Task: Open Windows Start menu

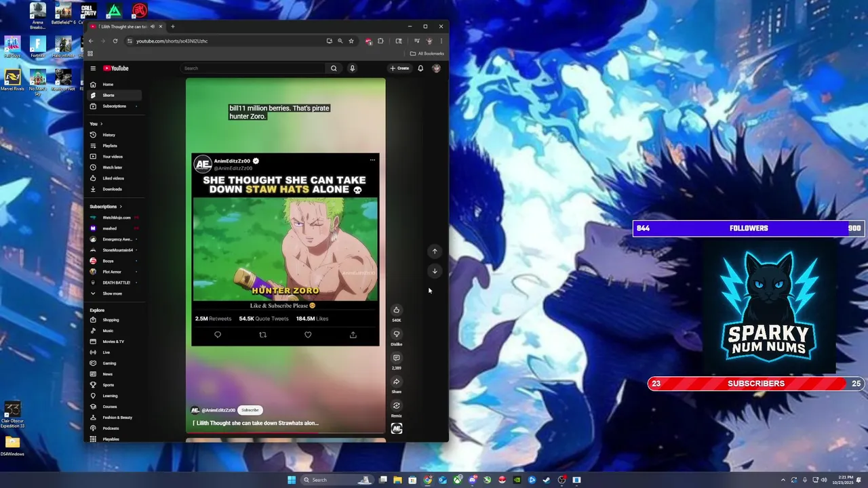Action: tap(292, 480)
